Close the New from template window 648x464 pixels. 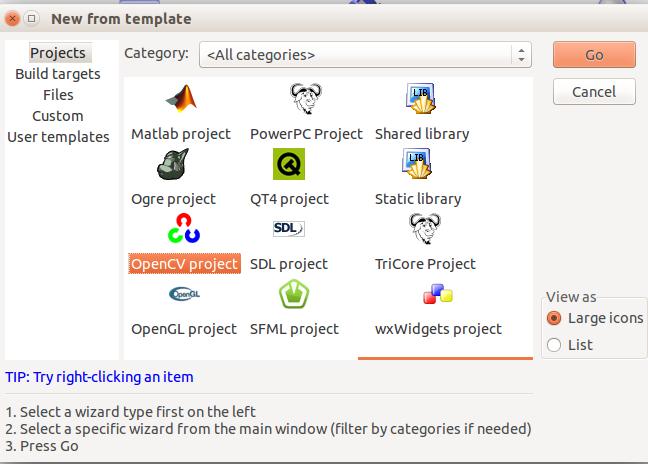[13, 19]
